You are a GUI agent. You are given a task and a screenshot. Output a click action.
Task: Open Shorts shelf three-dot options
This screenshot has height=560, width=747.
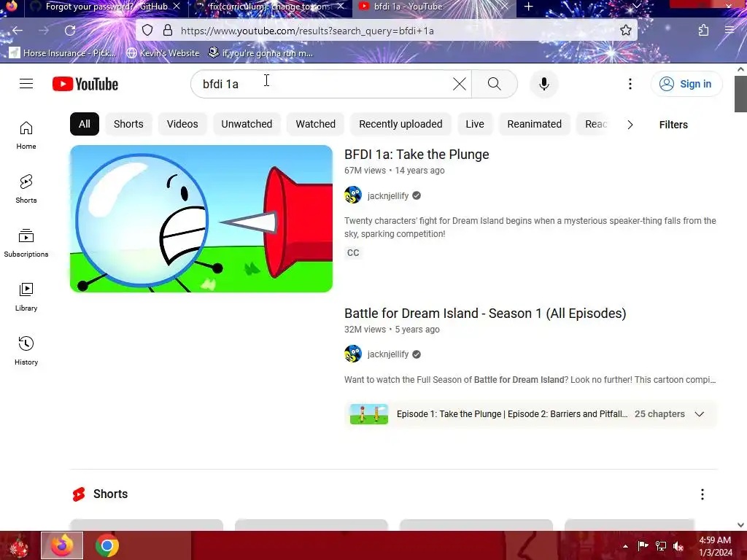point(703,494)
